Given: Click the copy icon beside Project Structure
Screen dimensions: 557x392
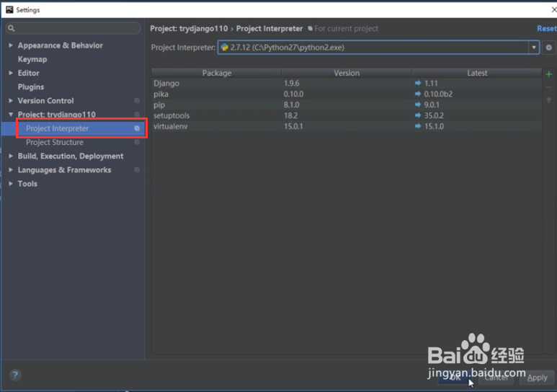Looking at the screenshot, I should click(x=137, y=142).
